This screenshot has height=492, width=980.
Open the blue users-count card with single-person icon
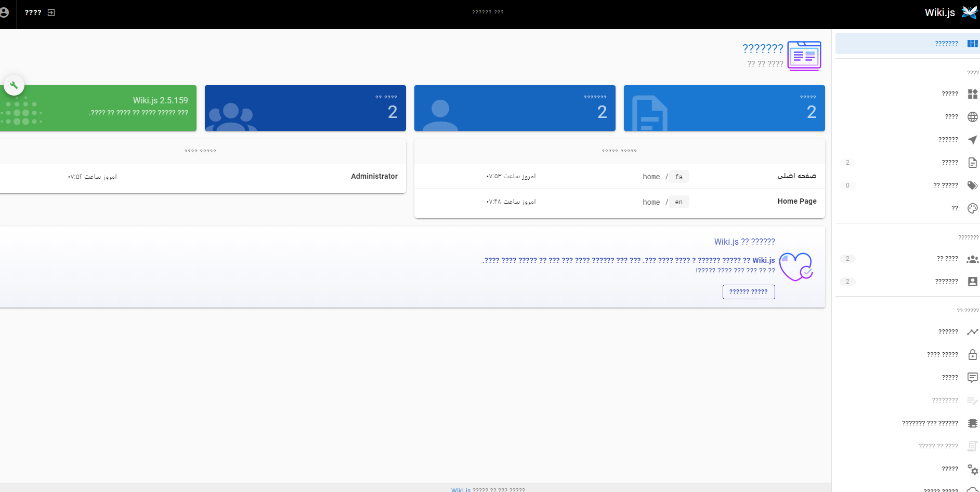click(515, 108)
